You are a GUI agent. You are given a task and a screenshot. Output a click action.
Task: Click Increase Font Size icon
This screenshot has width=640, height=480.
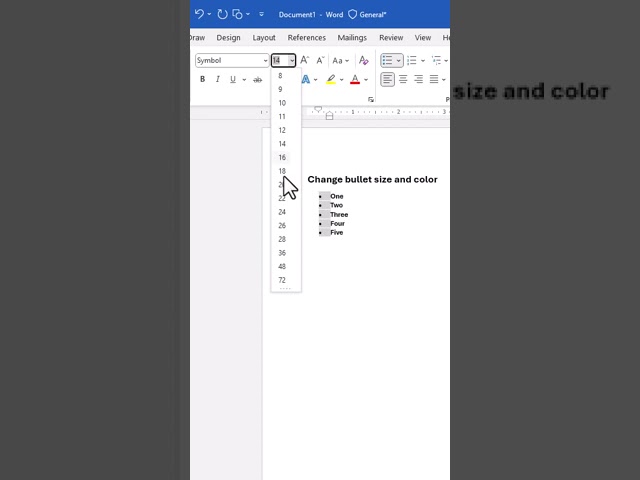(304, 60)
